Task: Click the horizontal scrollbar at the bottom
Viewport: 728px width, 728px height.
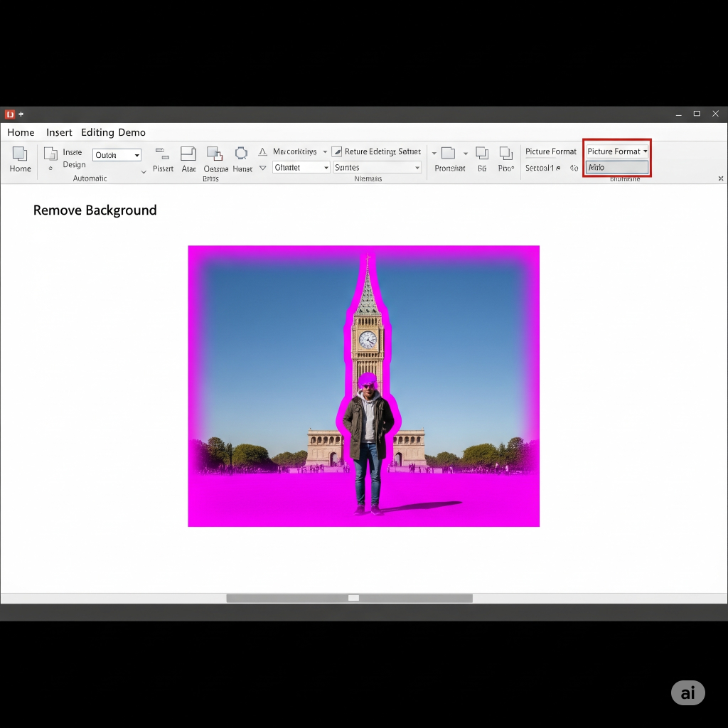Action: (349, 598)
